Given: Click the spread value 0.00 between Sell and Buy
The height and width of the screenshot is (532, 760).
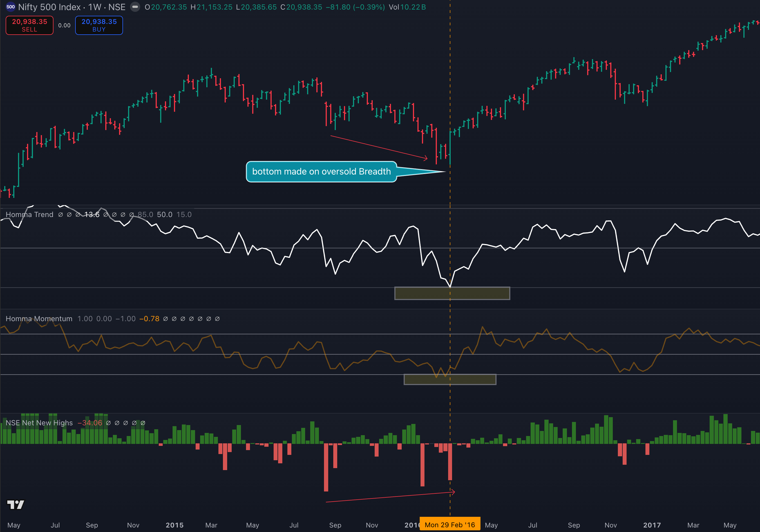Looking at the screenshot, I should 64,26.
